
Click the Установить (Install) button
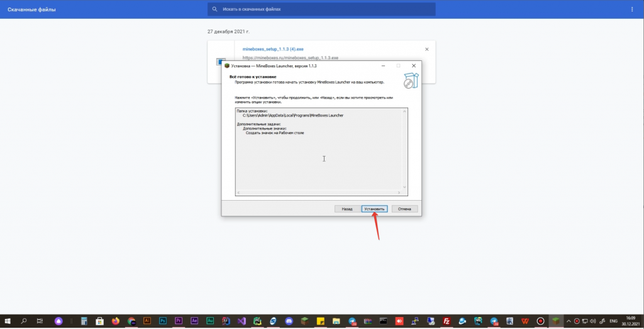click(374, 209)
